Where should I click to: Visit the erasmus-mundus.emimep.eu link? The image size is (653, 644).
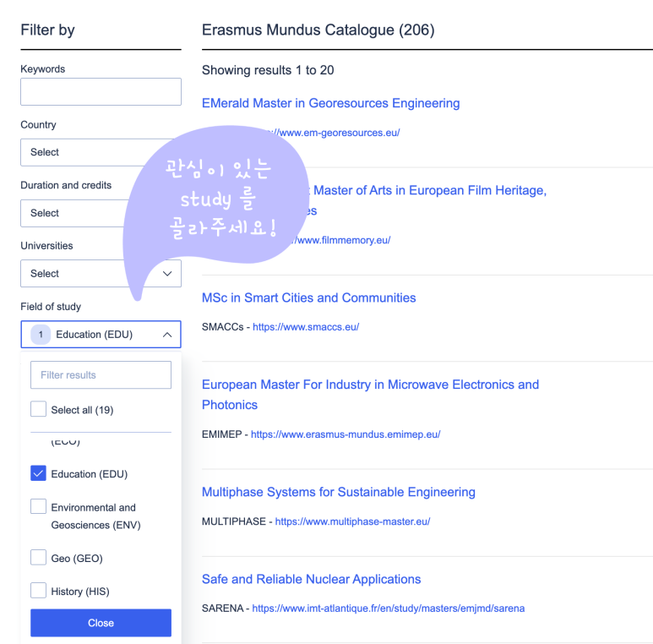coord(346,434)
